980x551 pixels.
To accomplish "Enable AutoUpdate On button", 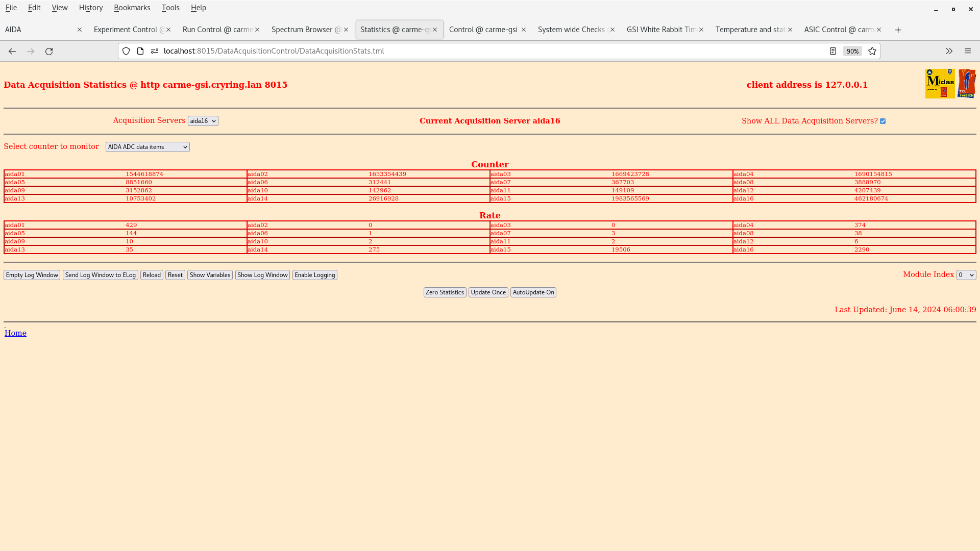I will point(532,292).
